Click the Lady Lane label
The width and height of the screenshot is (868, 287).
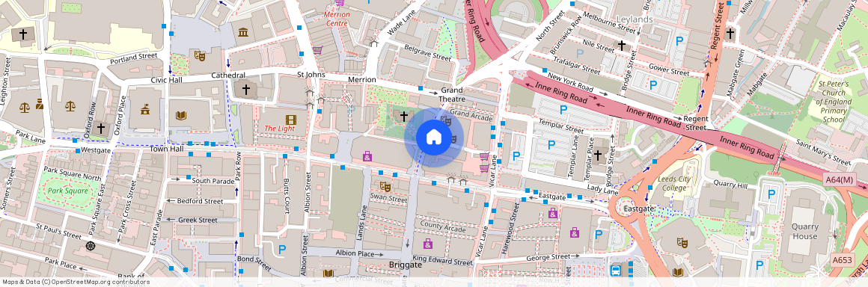click(602, 191)
